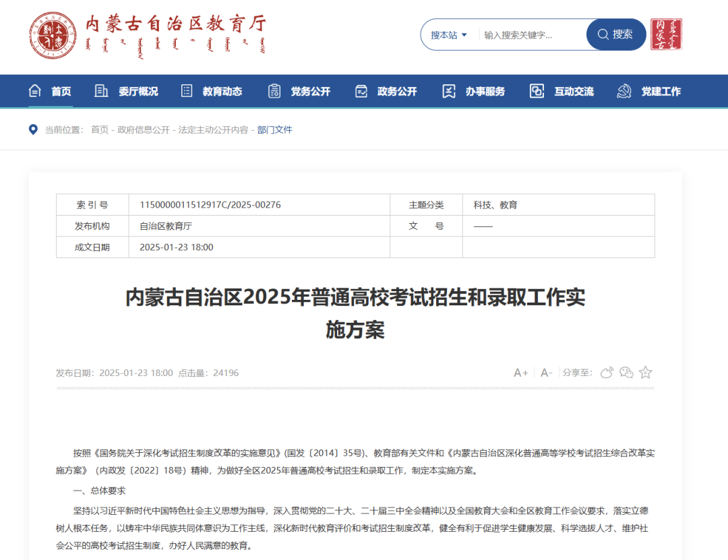Click the location pin icon in breadcrumb bar
728x560 pixels.
point(33,129)
